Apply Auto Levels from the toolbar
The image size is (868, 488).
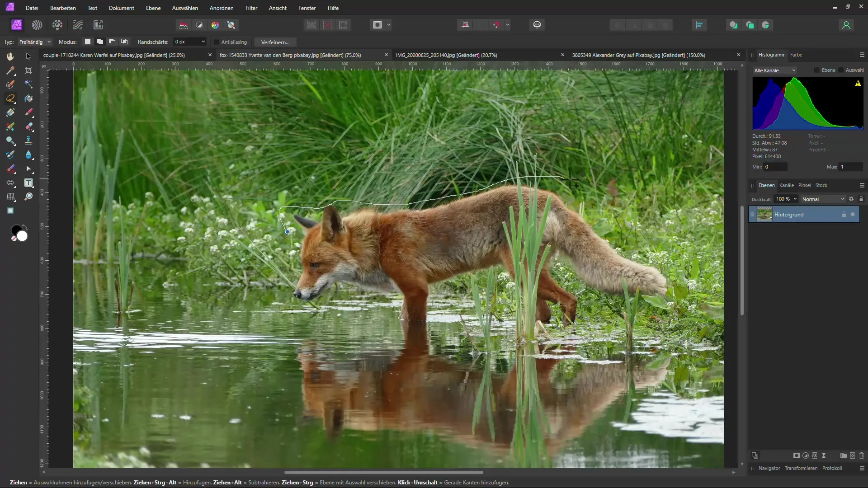coord(184,25)
